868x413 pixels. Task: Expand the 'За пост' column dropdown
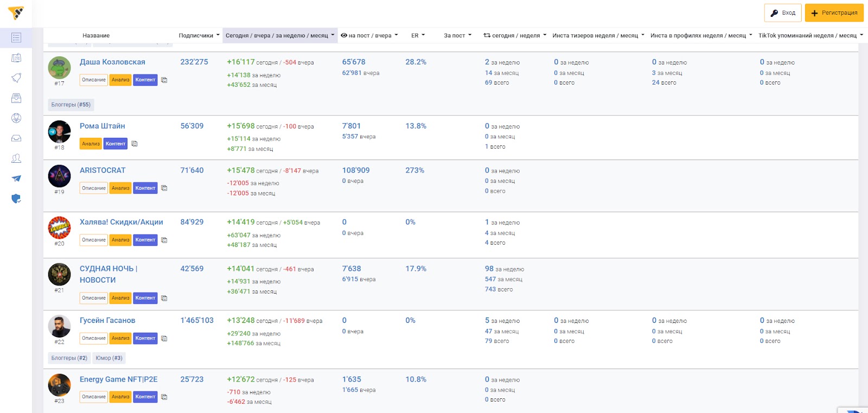tap(457, 35)
